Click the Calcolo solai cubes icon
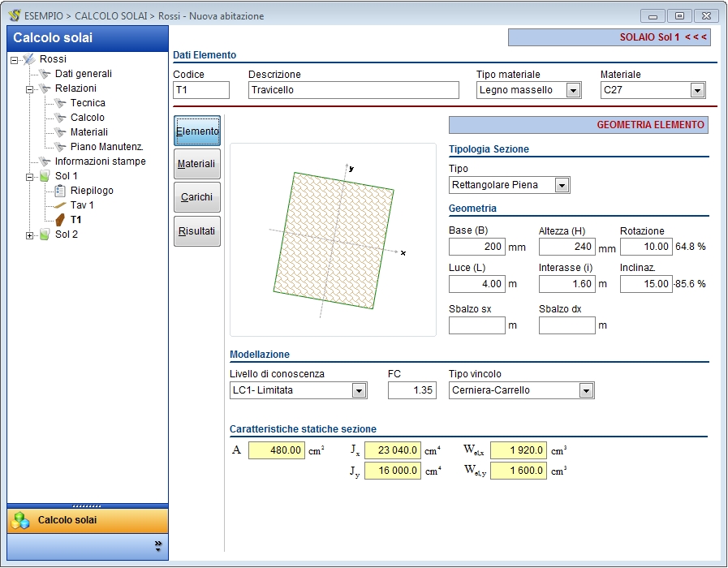The height and width of the screenshot is (568, 728). pos(21,520)
